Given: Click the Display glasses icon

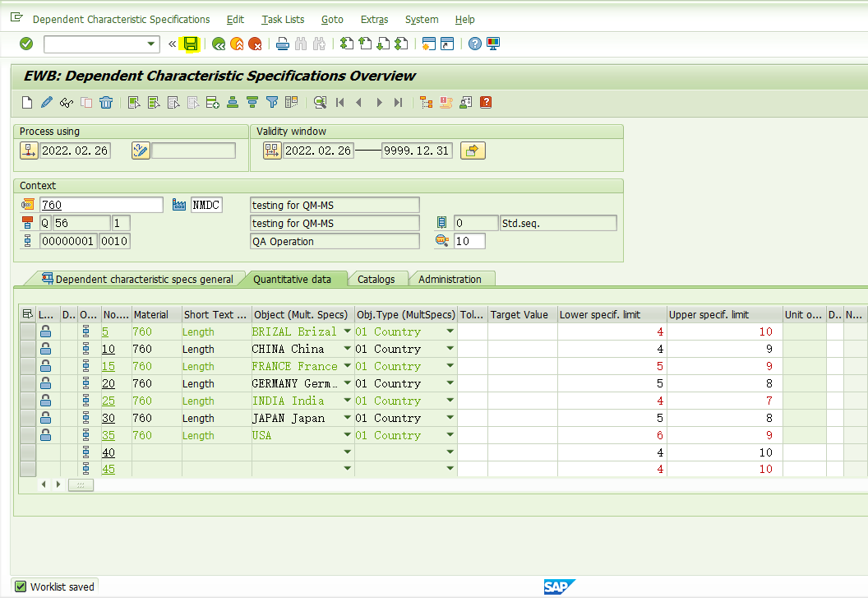Looking at the screenshot, I should pos(67,103).
